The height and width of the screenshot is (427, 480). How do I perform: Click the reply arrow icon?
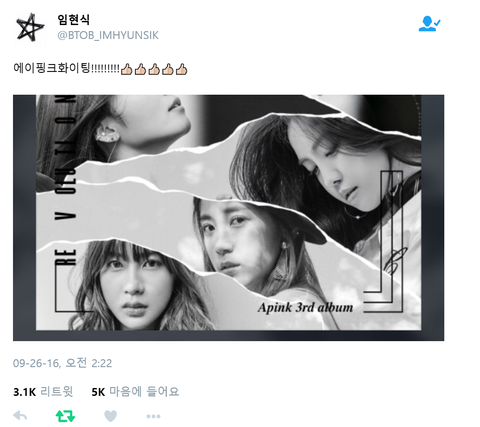click(20, 416)
